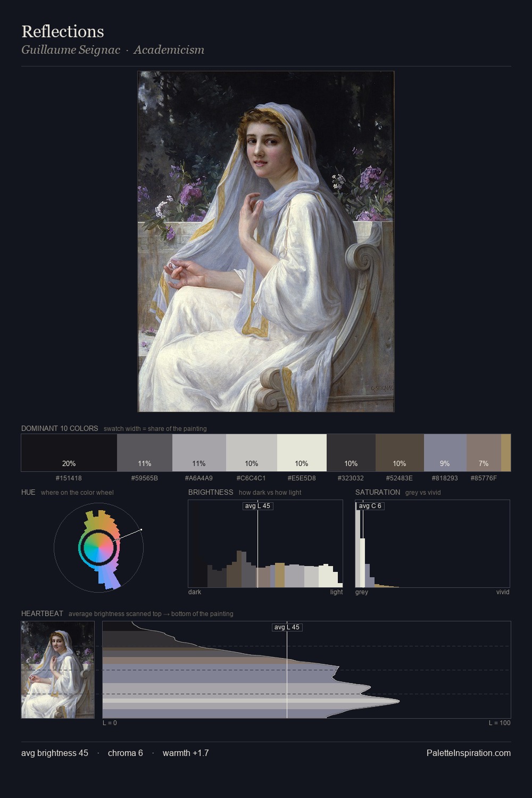Viewport: 532px width, 798px height.
Task: Select the #59565B dark grey swatch
Action: (x=145, y=453)
